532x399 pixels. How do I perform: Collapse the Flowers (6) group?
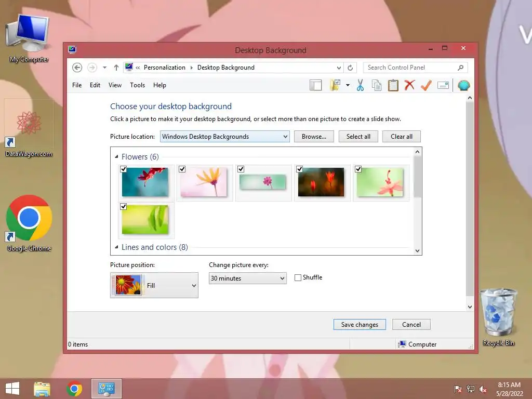click(x=116, y=157)
